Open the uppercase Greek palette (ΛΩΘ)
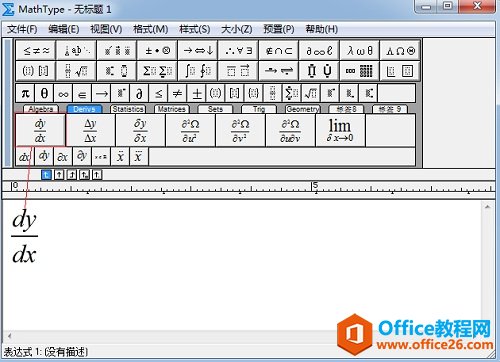Image resolution: width=500 pixels, height=362 pixels. [400, 50]
